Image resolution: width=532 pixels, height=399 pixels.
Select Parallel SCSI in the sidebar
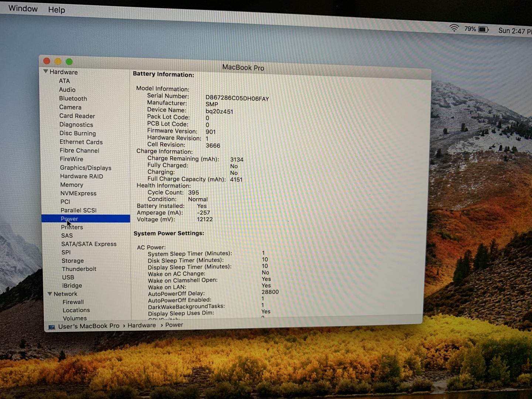tap(79, 210)
